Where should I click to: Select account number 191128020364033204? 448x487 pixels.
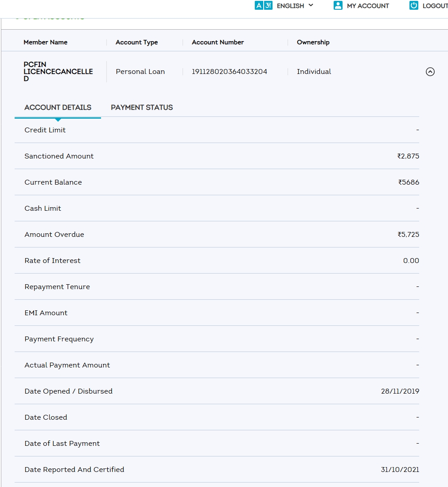[x=229, y=72]
